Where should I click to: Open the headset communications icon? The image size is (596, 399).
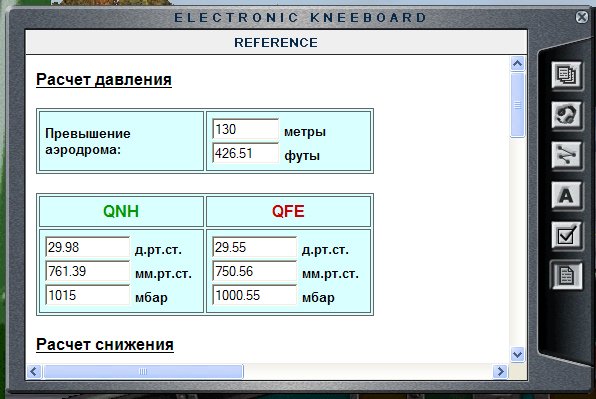coord(567,115)
